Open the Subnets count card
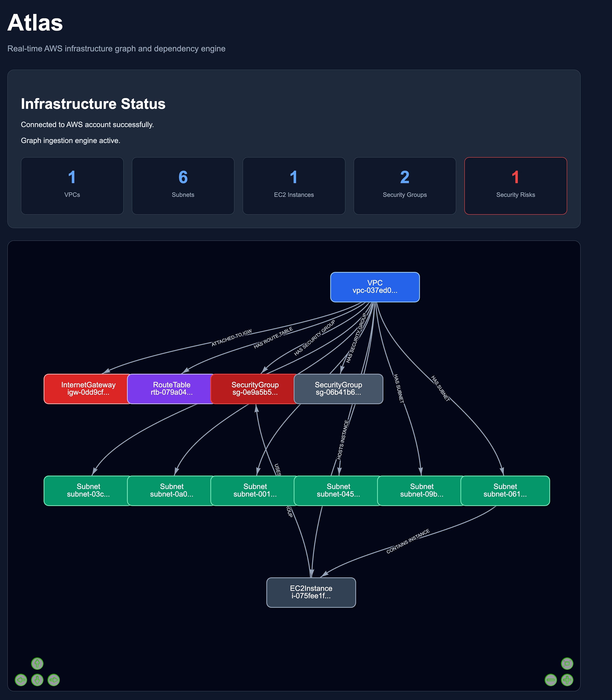The height and width of the screenshot is (700, 612). tap(183, 186)
